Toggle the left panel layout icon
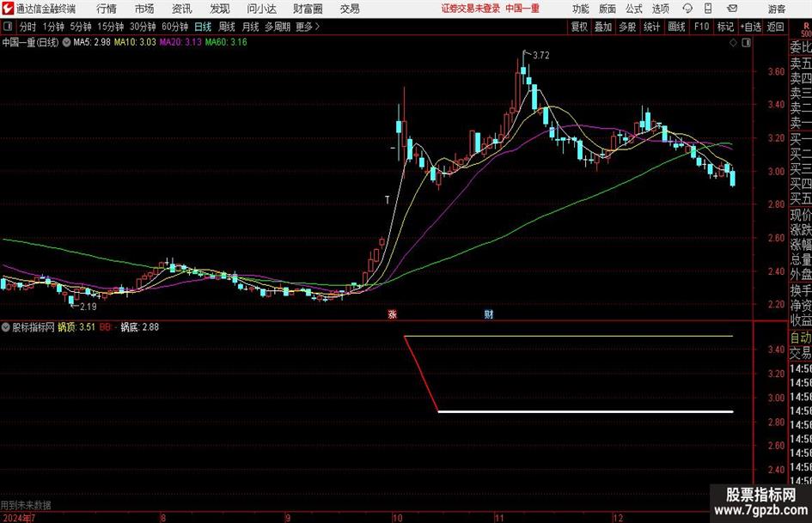This screenshot has height=523, width=812. click(8, 27)
